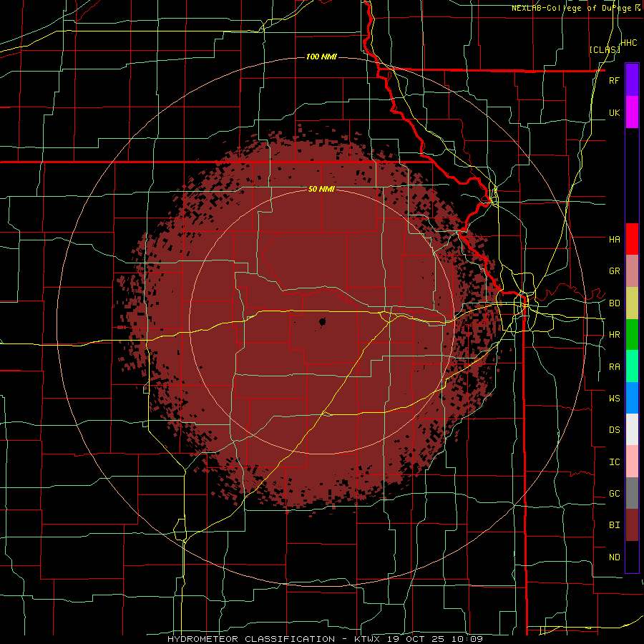Click the ND black legend swatch

pyautogui.click(x=632, y=557)
